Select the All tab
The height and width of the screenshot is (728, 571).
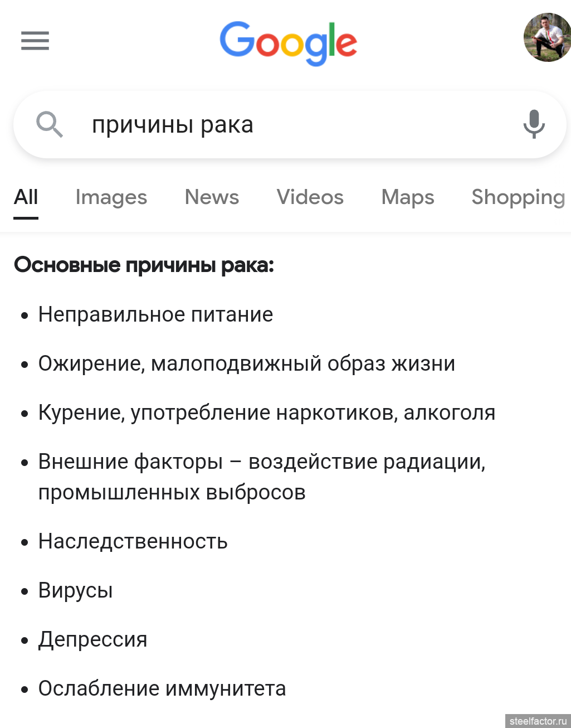[x=26, y=197]
